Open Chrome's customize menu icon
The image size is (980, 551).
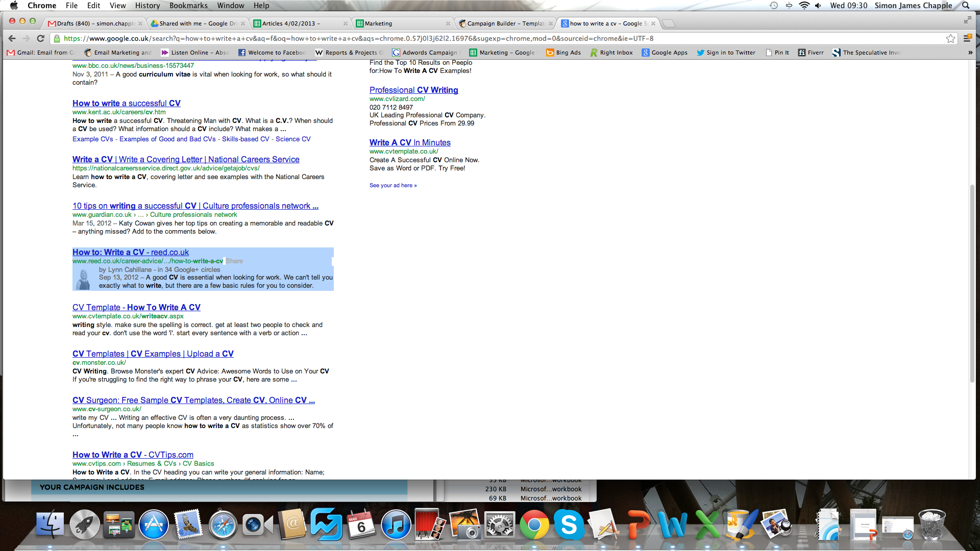[967, 38]
